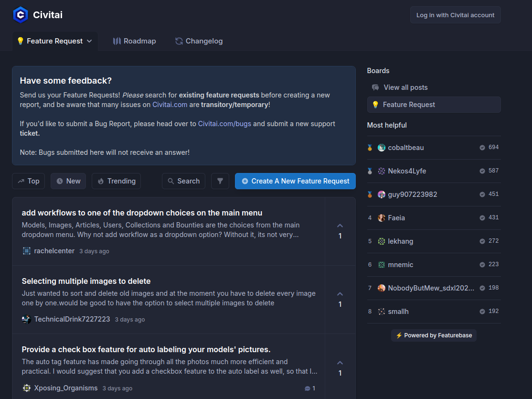Image resolution: width=532 pixels, height=399 pixels.
Task: Switch to the Roadmap tab
Action: tap(134, 41)
